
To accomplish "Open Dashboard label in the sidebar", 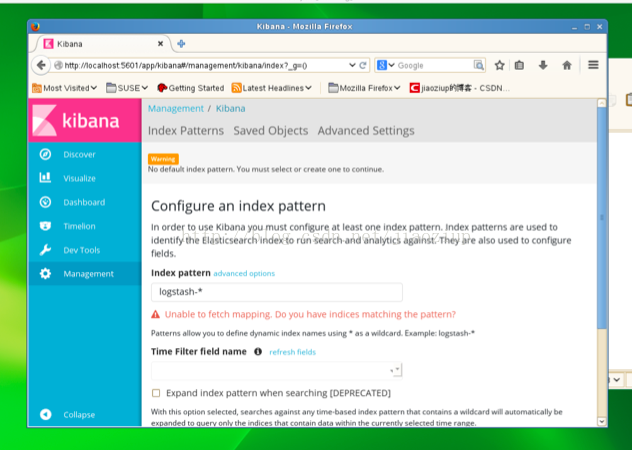I will pos(84,202).
